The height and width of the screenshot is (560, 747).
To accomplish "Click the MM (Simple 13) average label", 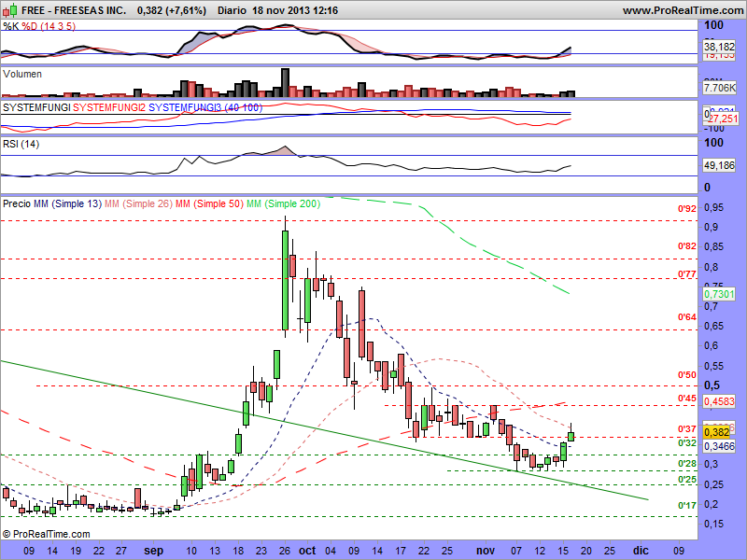I will (x=67, y=203).
